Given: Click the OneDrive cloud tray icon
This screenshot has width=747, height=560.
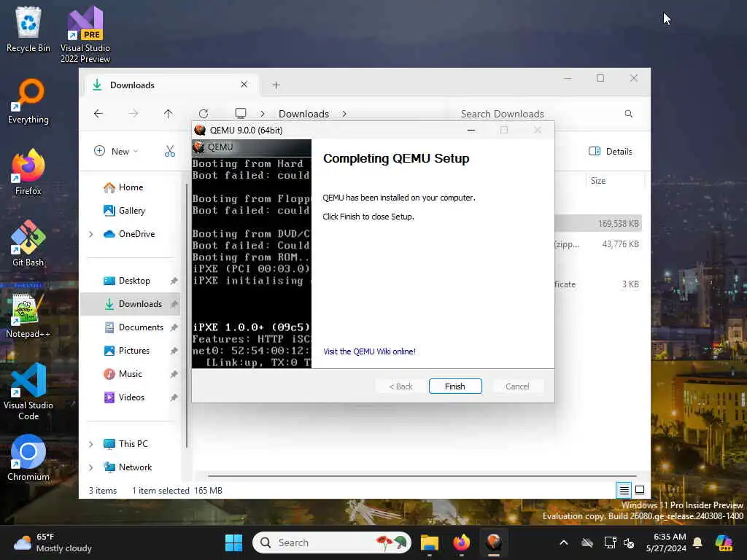Looking at the screenshot, I should [587, 542].
